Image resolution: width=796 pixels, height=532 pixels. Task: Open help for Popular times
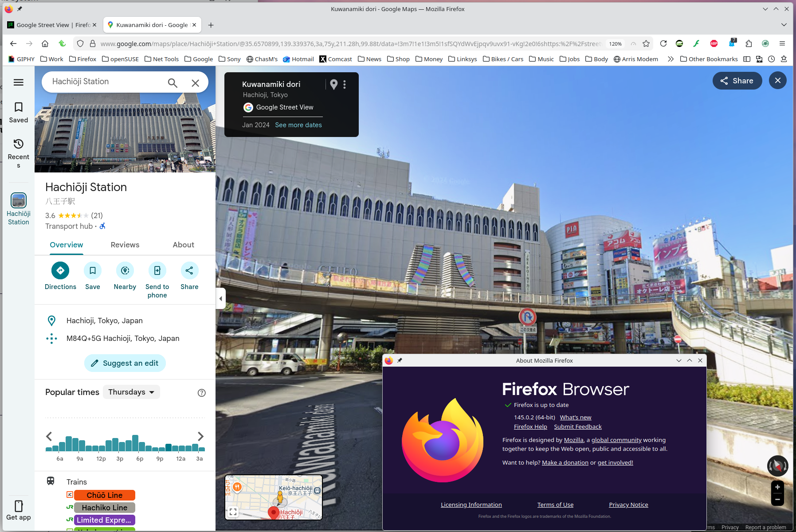pos(202,393)
